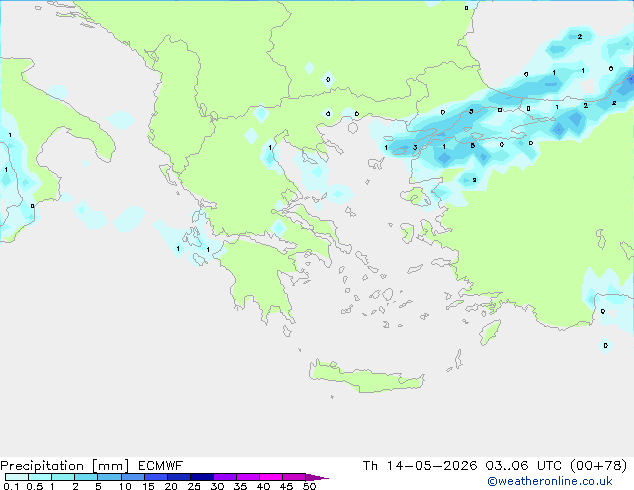Click the 'Precipitation' title word

[42, 466]
